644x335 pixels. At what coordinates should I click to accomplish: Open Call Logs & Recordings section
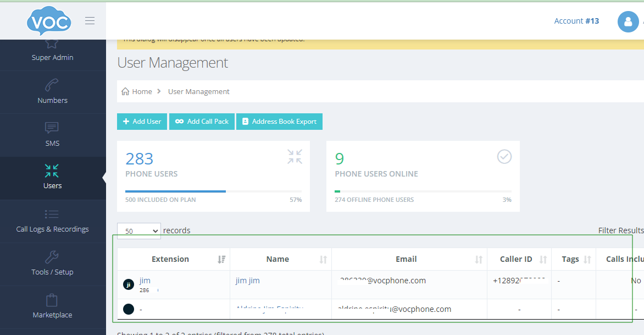click(x=52, y=221)
